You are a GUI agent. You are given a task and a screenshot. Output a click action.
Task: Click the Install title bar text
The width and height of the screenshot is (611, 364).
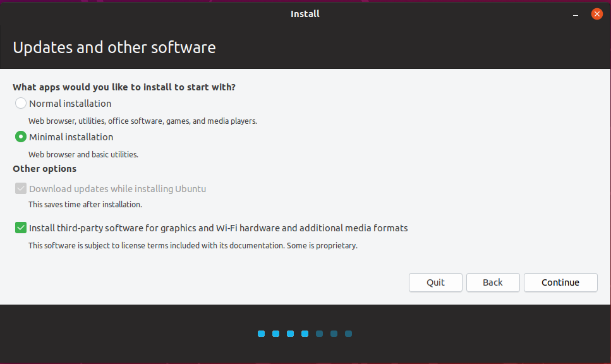(305, 14)
